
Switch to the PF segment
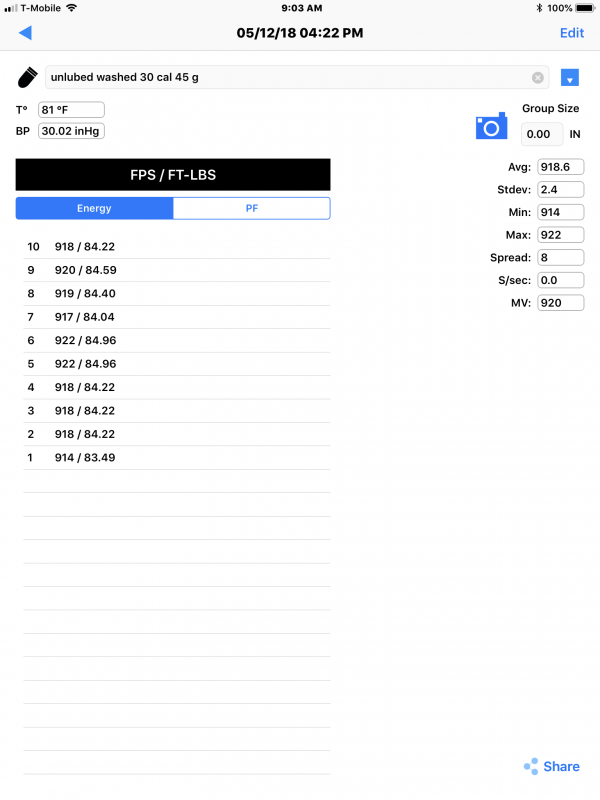tap(252, 208)
